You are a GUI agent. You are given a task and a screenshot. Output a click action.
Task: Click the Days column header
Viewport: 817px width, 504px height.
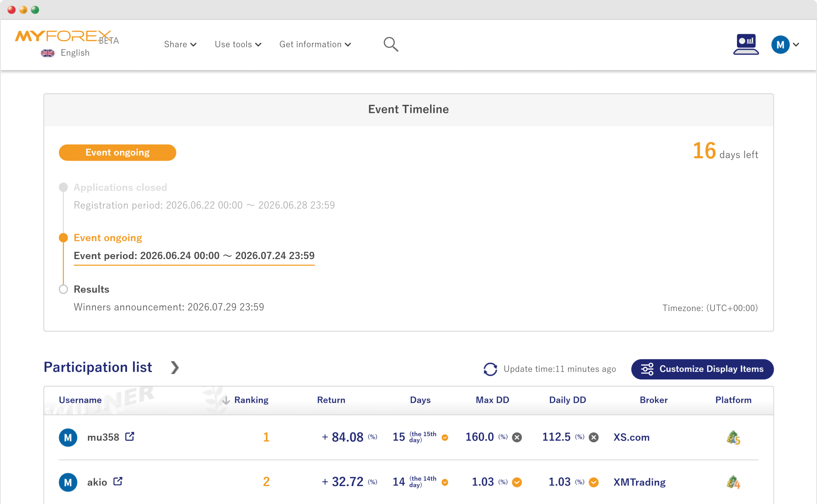pyautogui.click(x=420, y=400)
